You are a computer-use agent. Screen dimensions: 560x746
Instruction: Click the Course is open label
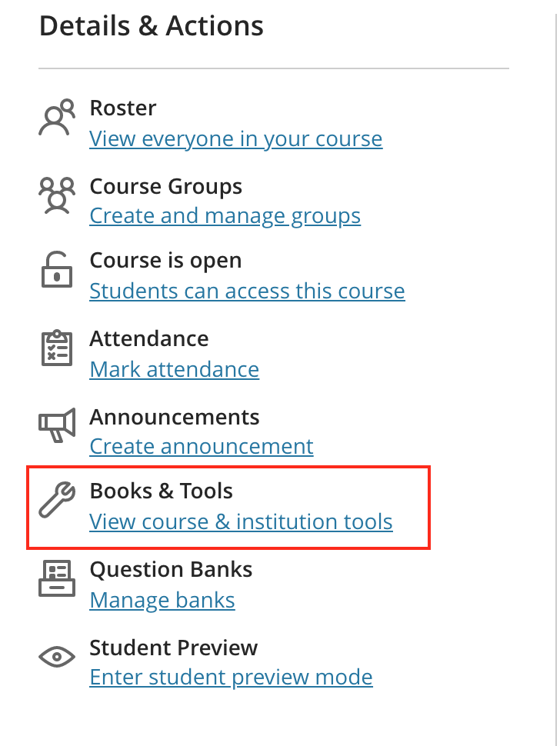click(165, 261)
